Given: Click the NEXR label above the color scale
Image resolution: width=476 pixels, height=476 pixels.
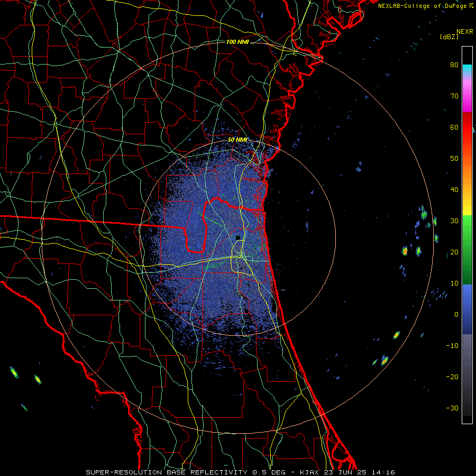Looking at the screenshot, I should pos(465,32).
